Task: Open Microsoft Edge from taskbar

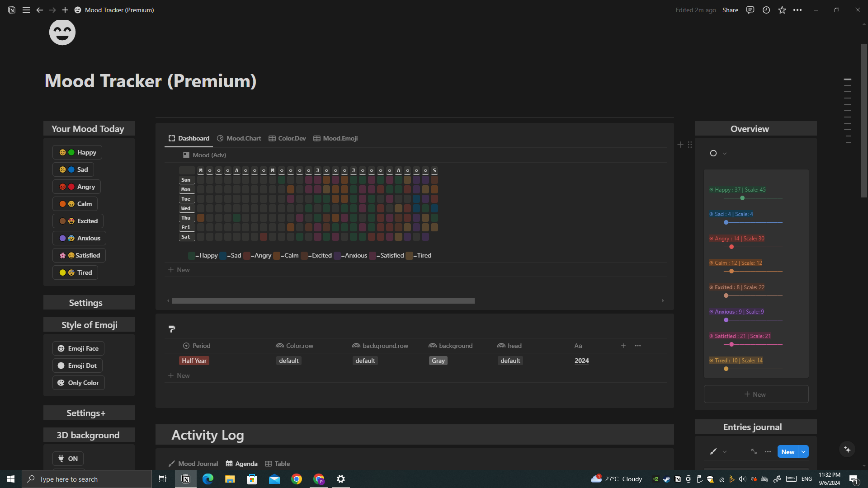Action: (208, 479)
